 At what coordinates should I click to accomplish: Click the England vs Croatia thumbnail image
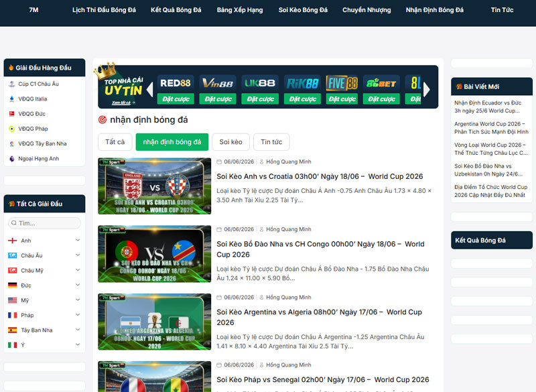[x=155, y=186]
